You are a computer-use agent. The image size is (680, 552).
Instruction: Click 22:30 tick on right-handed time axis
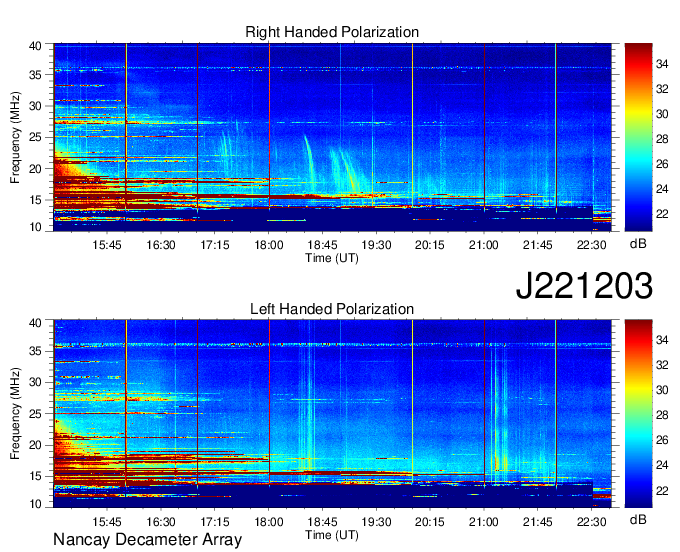(x=592, y=245)
